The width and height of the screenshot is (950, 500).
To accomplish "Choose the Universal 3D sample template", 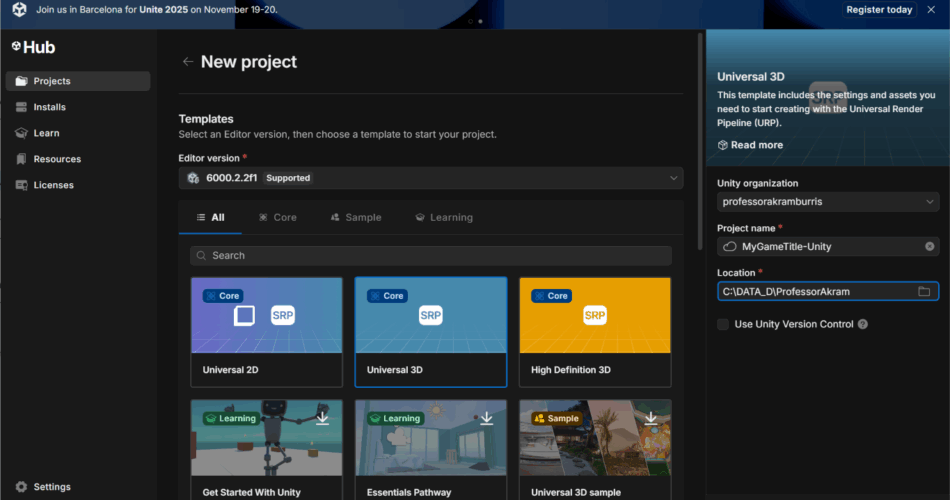I will point(595,450).
